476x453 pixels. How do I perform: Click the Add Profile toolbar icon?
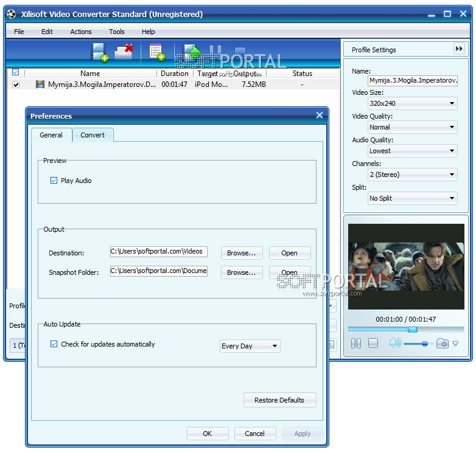tap(156, 52)
